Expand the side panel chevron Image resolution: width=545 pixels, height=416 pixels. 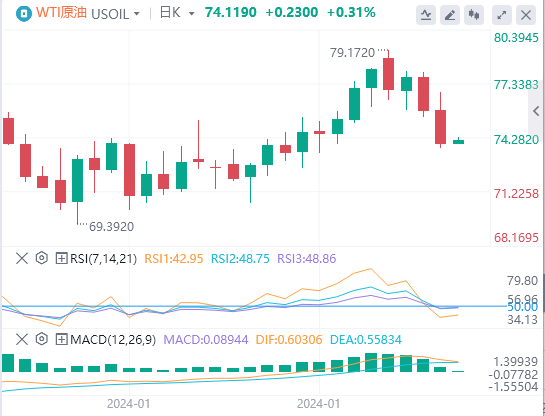(x=536, y=111)
